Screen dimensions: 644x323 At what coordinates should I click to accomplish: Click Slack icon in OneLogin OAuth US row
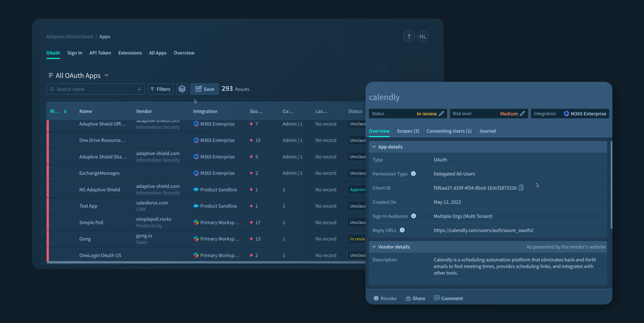[196, 255]
